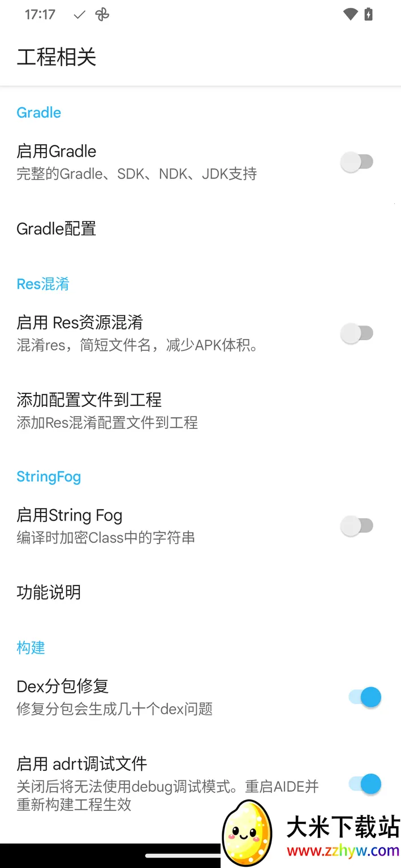Enable the 启用Gradle switch
The image size is (401, 868).
357,162
